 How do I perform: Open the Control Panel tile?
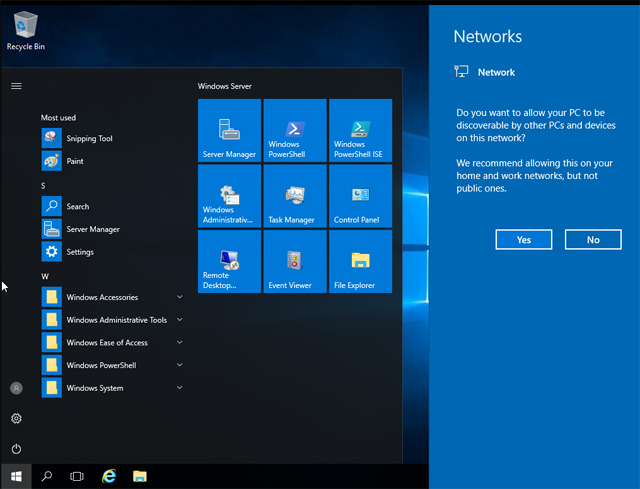click(x=360, y=195)
